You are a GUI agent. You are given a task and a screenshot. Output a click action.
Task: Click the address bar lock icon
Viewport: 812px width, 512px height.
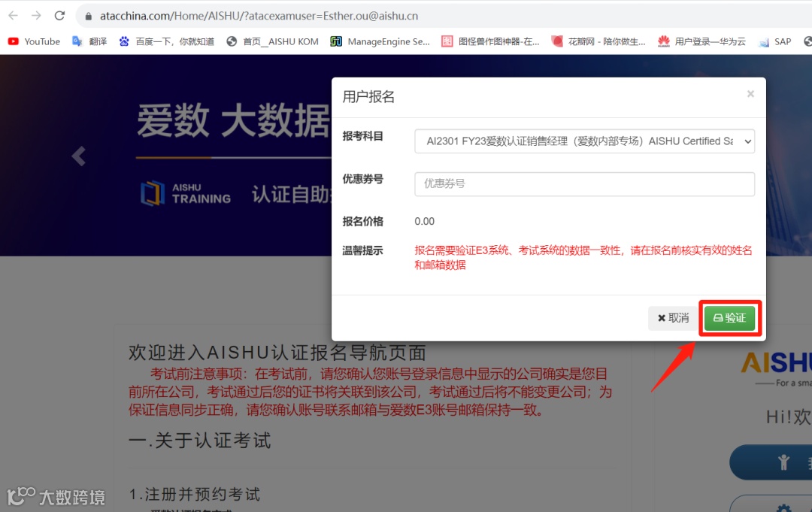pyautogui.click(x=89, y=16)
